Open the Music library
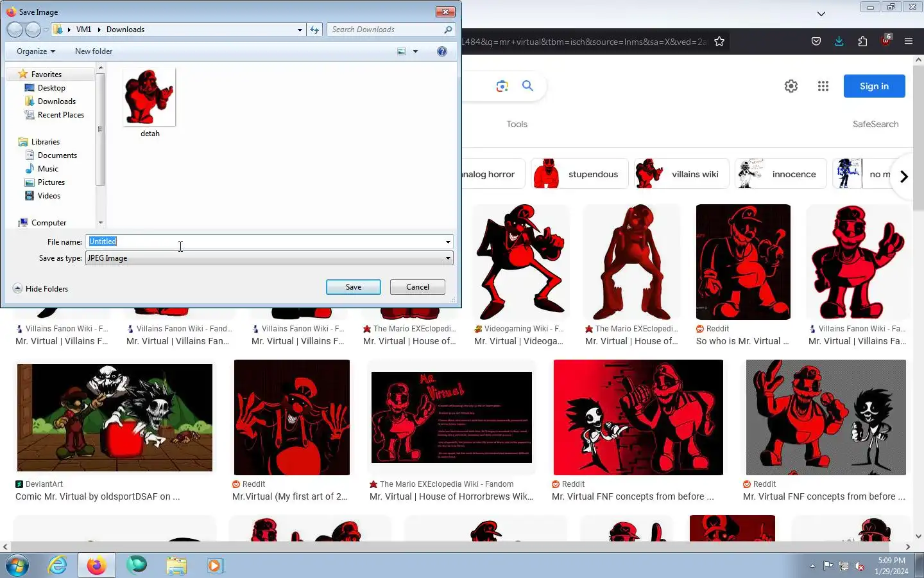Viewport: 924px width, 578px height. pos(48,169)
